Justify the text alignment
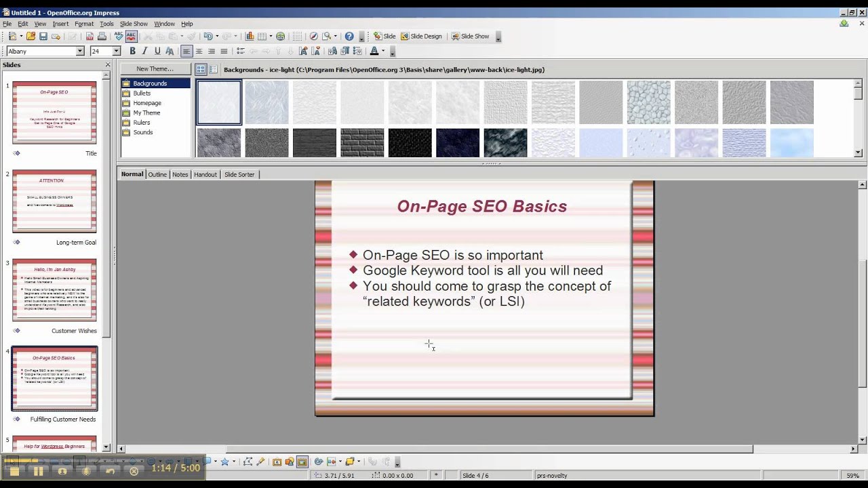Screen dimensions: 868x488 tap(224, 52)
